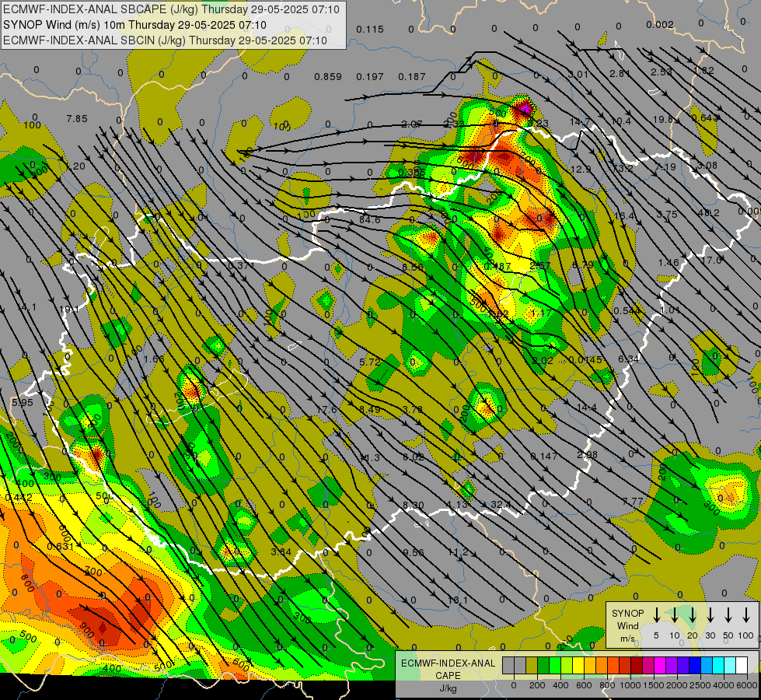
Task: Click the map value 7.77
Action: [x=633, y=501]
